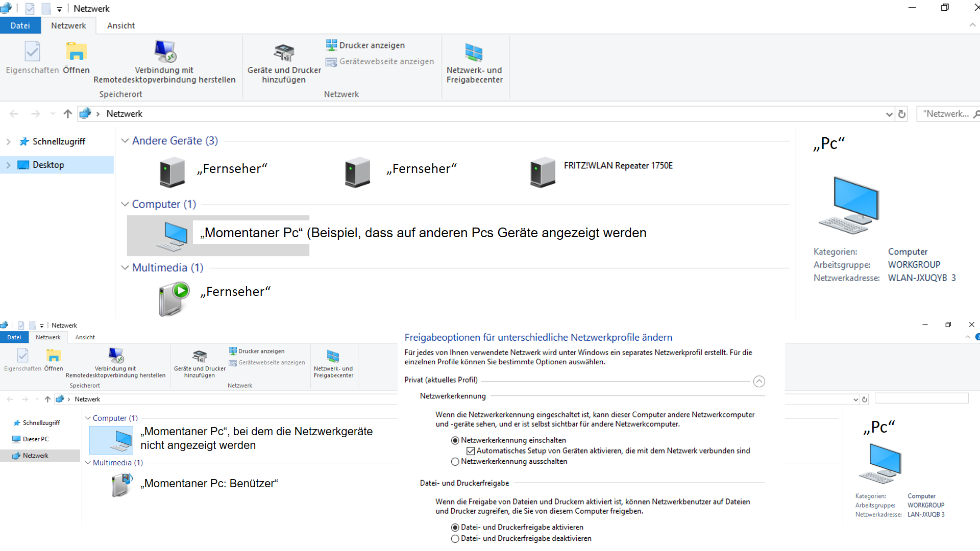Open the Datei menu in top window
Viewport: 980px width, 551px height.
click(20, 26)
